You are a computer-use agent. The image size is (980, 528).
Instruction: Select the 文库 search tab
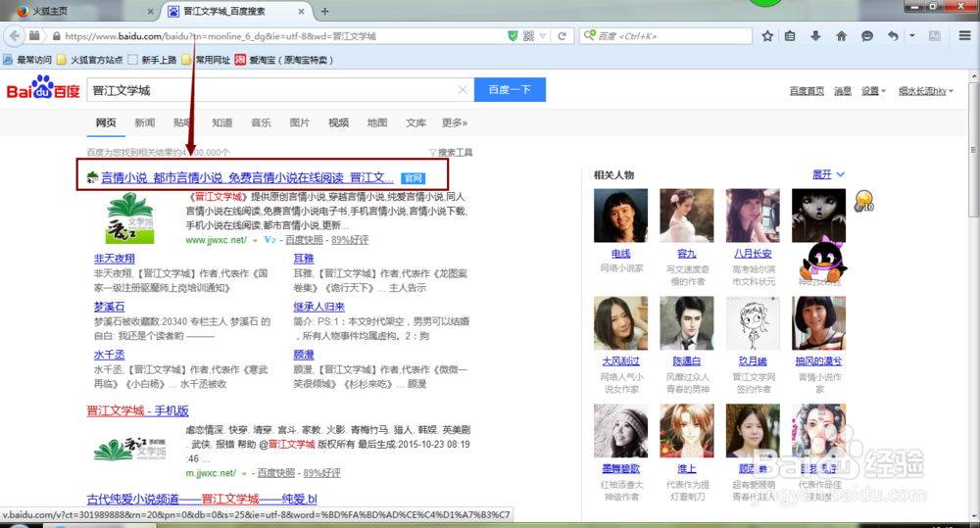pos(416,122)
